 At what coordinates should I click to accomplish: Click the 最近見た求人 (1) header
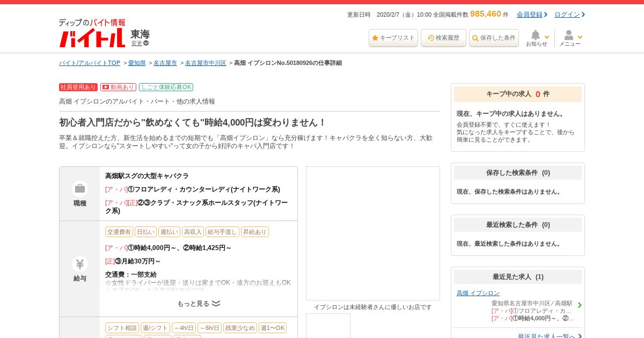pyautogui.click(x=518, y=277)
